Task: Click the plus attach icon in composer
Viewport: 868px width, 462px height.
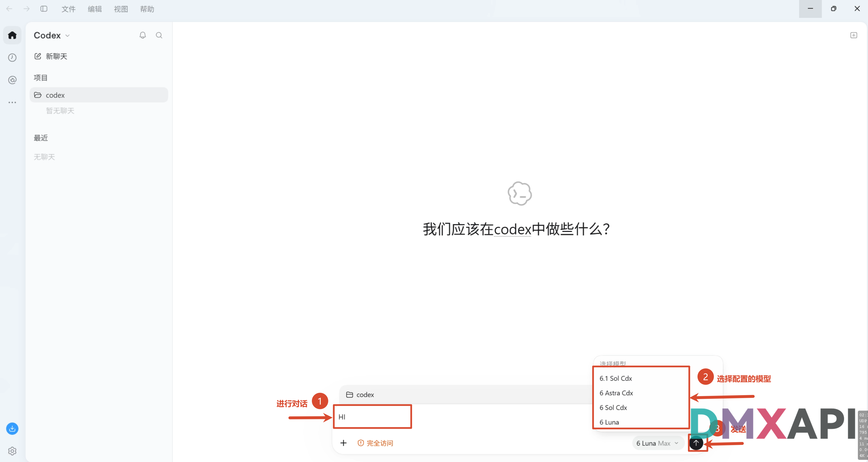Action: (x=343, y=443)
